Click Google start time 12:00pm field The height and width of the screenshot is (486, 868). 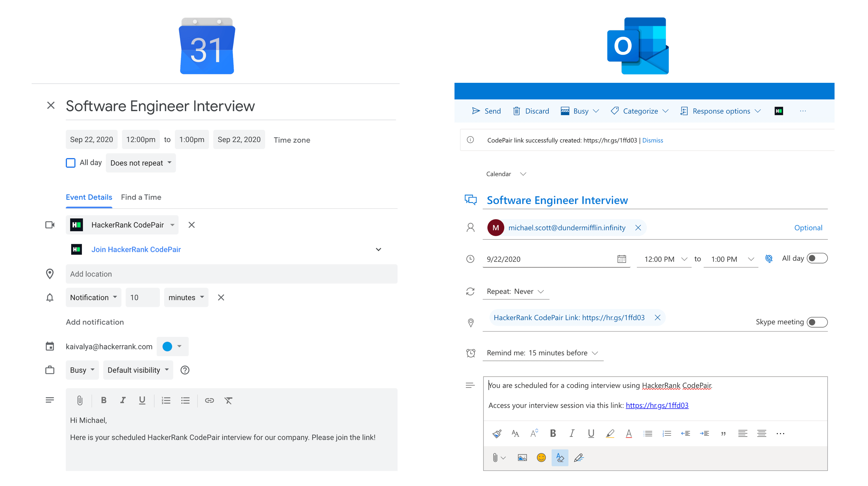pos(141,139)
